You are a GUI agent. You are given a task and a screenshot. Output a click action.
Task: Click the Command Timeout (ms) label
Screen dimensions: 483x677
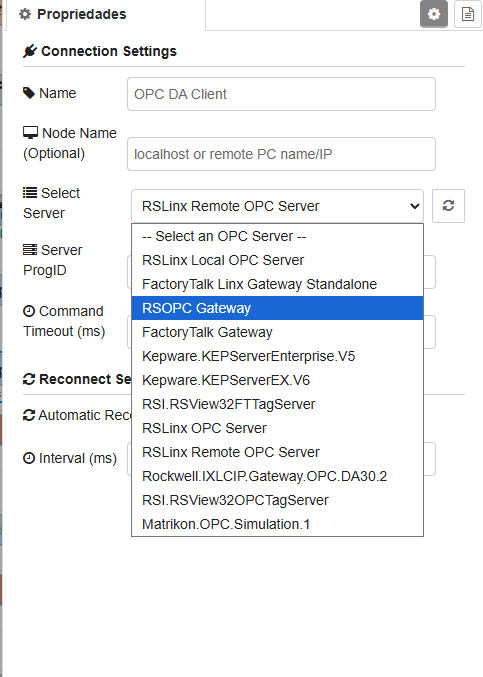coord(64,321)
